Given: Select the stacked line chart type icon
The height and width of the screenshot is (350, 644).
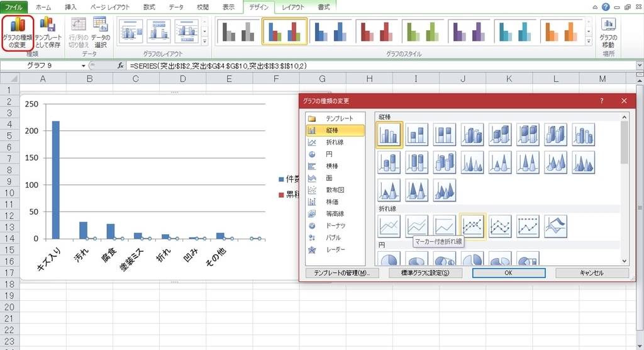Looking at the screenshot, I should tap(416, 226).
